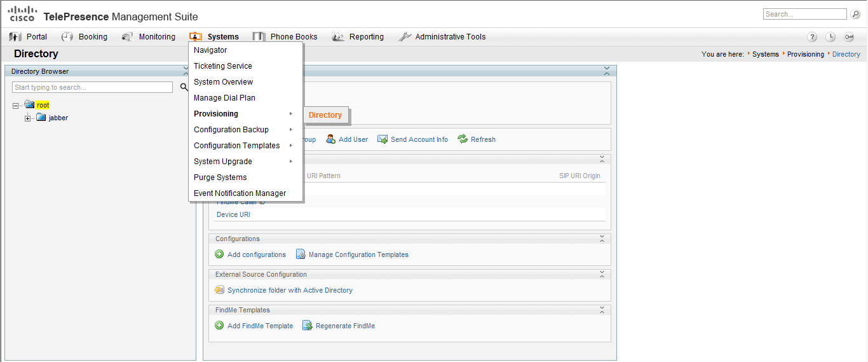
Task: Collapse the URI pattern section chevron
Action: (x=602, y=158)
